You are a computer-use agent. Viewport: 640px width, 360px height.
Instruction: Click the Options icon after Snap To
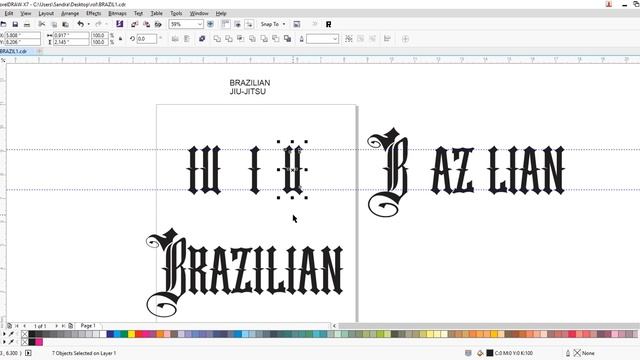[297, 24]
